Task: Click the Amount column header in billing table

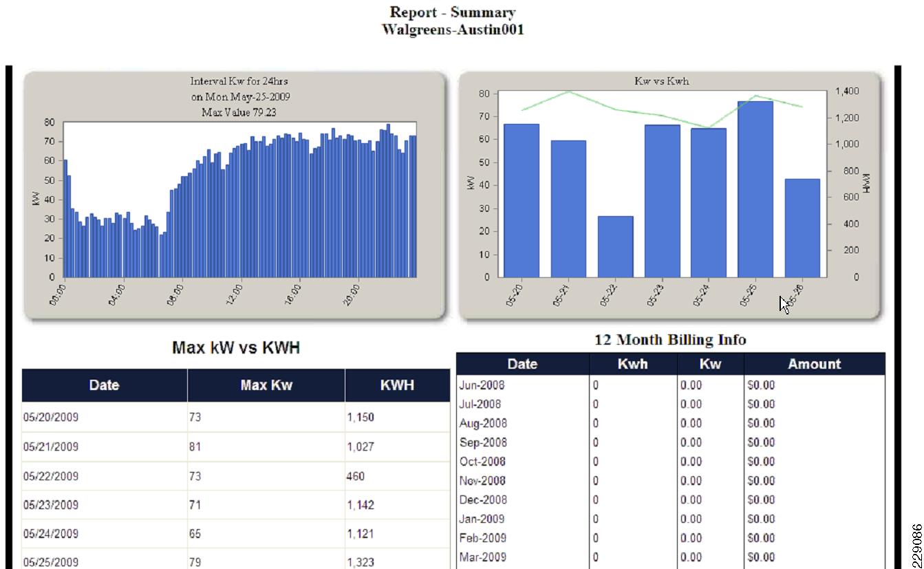Action: click(815, 364)
